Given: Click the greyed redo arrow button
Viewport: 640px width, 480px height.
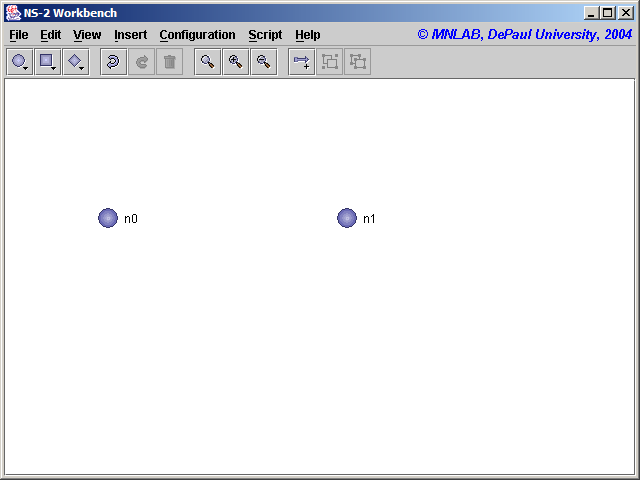Looking at the screenshot, I should (x=142, y=62).
